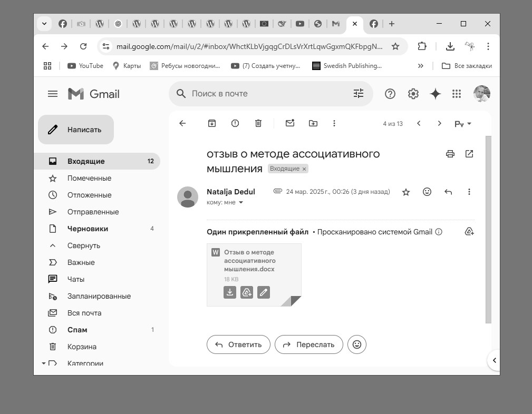
Task: Open email in new window
Action: click(469, 154)
